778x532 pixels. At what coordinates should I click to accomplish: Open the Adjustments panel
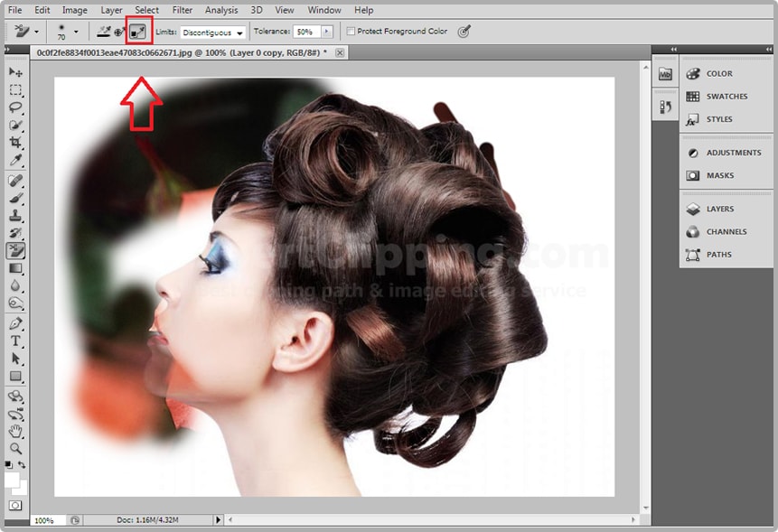[x=733, y=153]
